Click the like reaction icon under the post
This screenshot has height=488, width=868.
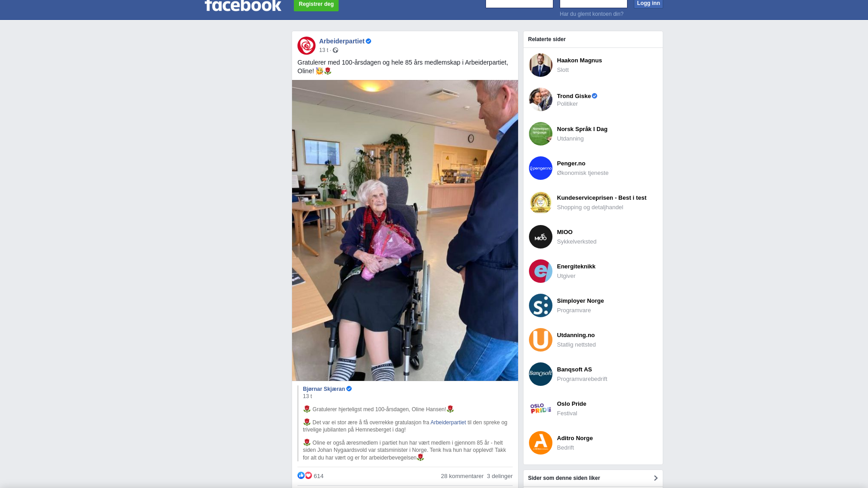(x=301, y=475)
